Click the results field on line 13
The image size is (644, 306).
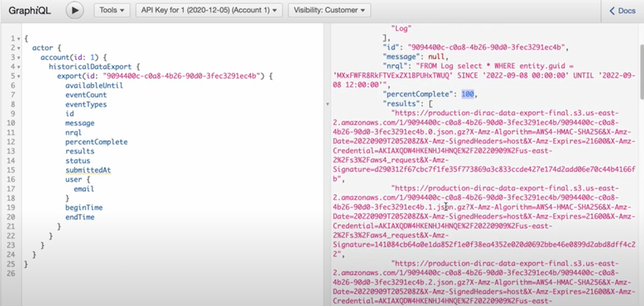click(x=80, y=151)
